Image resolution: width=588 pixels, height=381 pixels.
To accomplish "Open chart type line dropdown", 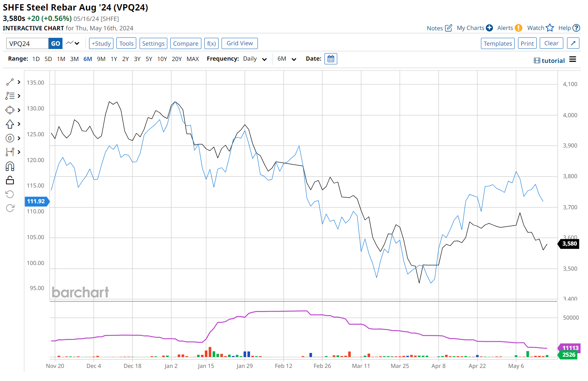I will (73, 43).
